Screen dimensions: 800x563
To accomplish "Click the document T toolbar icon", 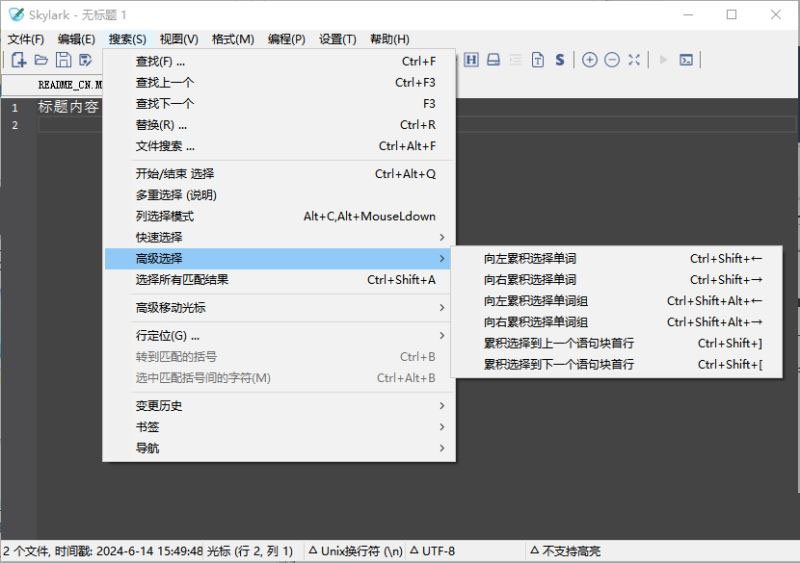I will (x=538, y=60).
